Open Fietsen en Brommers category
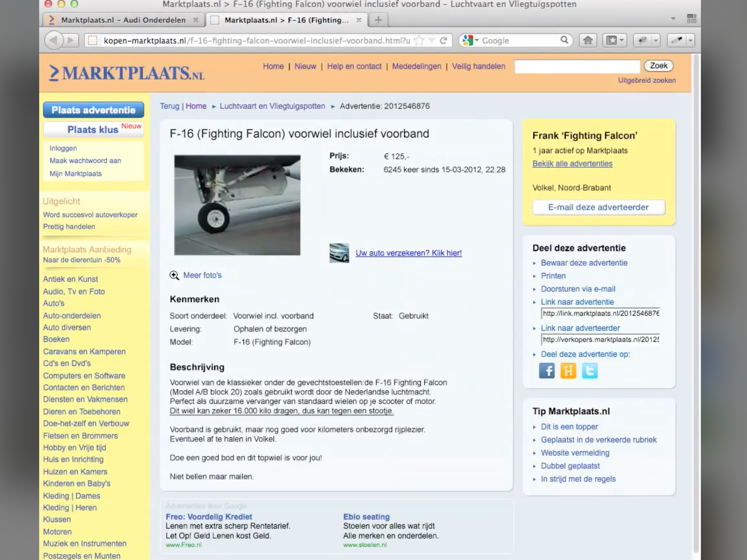 coord(80,436)
